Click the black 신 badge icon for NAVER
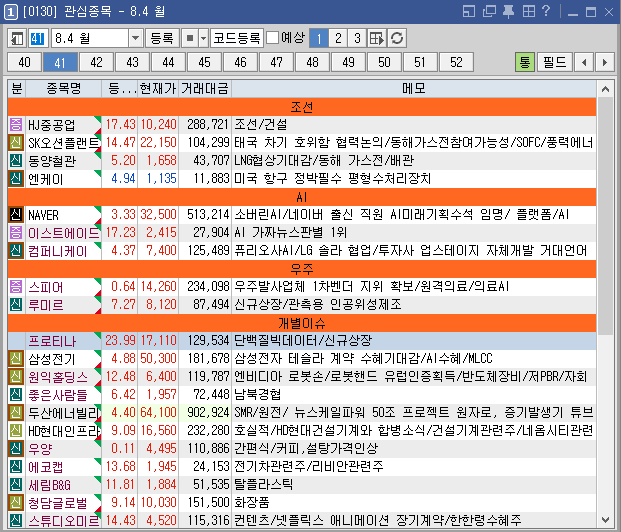This screenshot has height=532, width=621. pos(16,215)
